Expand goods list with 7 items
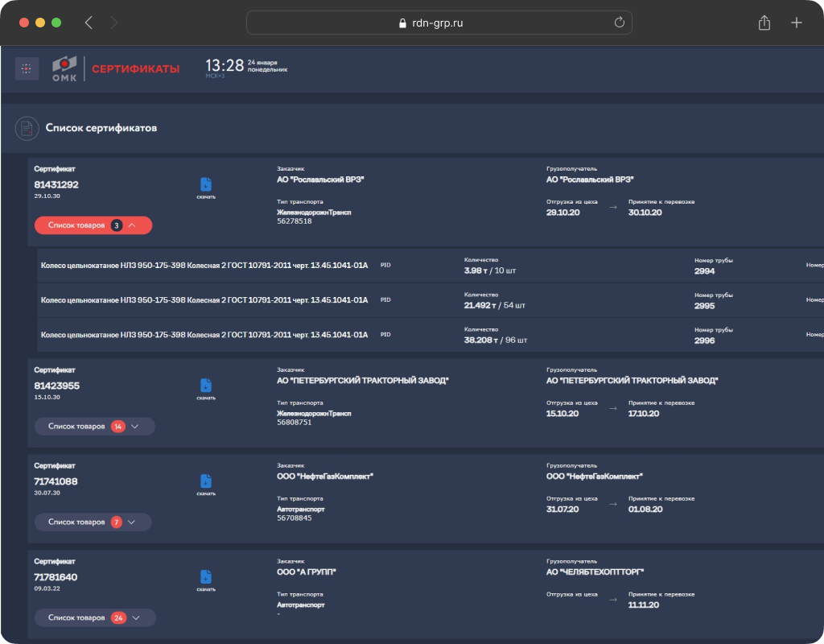Image resolution: width=824 pixels, height=644 pixels. (x=93, y=522)
